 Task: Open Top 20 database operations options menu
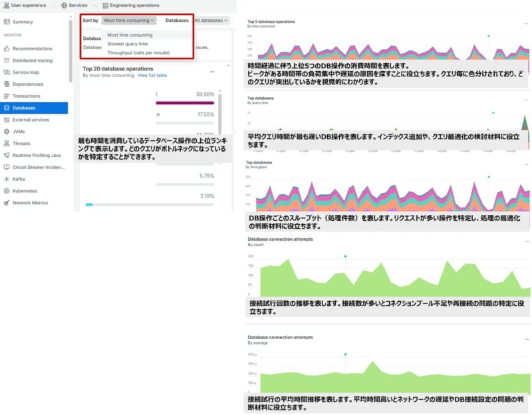(x=212, y=72)
